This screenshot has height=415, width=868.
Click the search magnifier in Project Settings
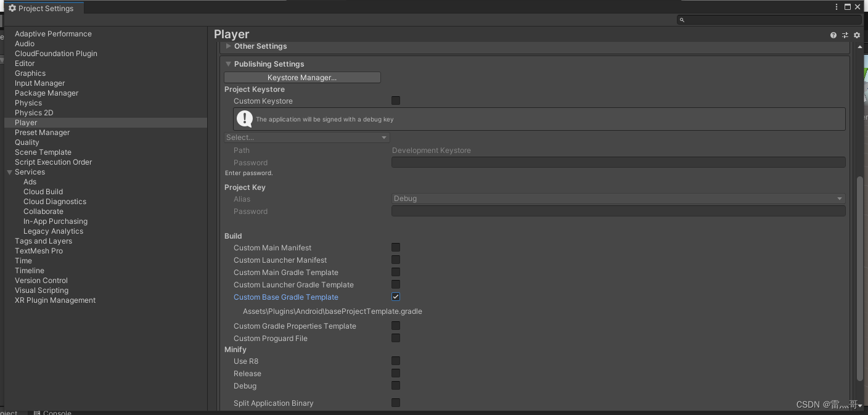click(x=681, y=20)
